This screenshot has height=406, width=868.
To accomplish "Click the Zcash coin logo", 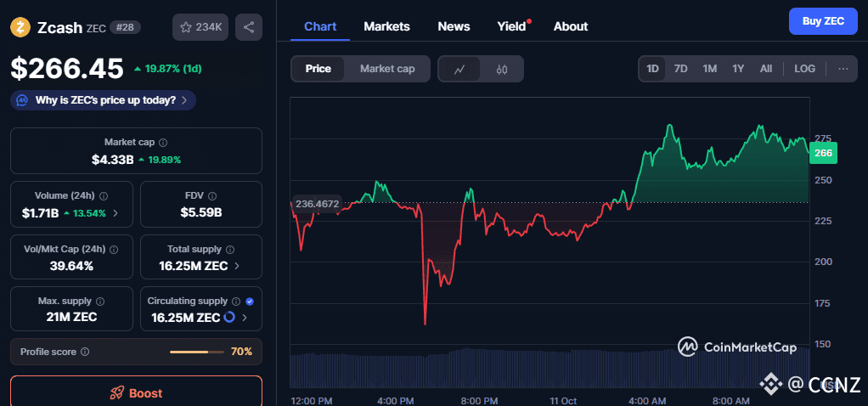I will point(20,27).
